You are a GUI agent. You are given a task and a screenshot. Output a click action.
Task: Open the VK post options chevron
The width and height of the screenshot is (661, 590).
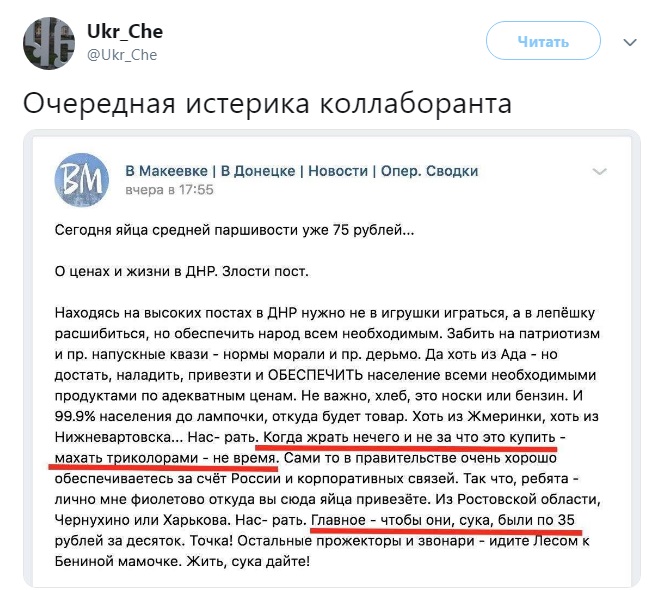tap(599, 171)
